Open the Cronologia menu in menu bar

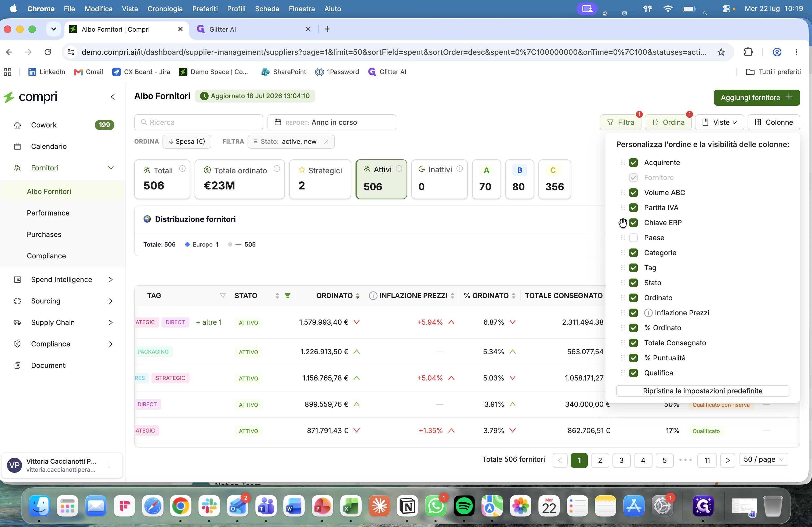pyautogui.click(x=165, y=9)
